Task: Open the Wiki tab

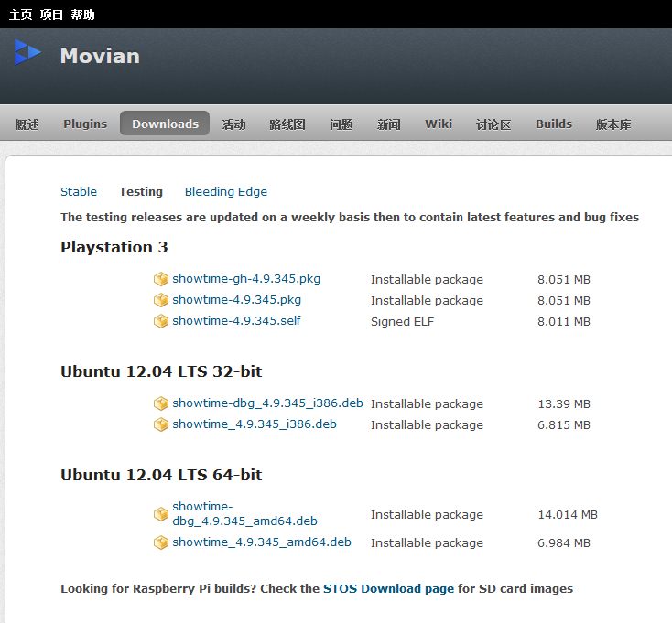Action: point(439,124)
